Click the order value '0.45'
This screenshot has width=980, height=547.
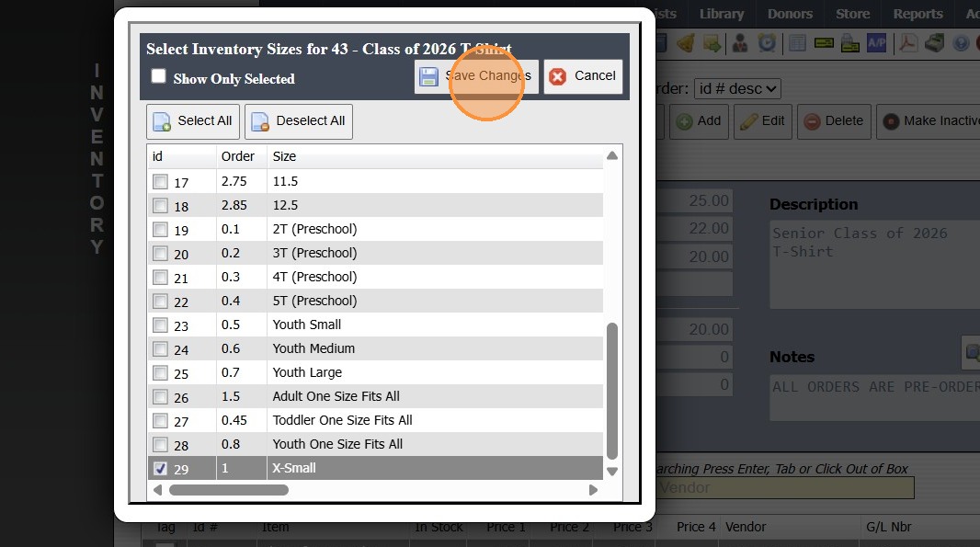pos(234,421)
